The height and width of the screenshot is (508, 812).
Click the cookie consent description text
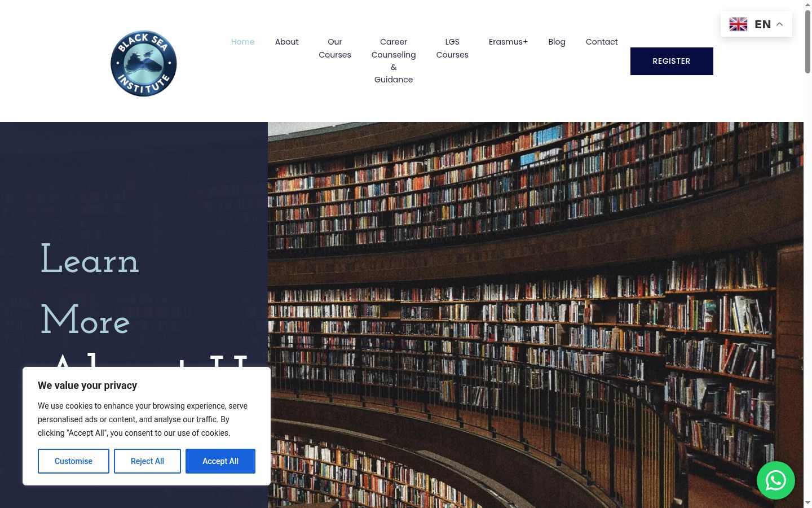pos(143,419)
